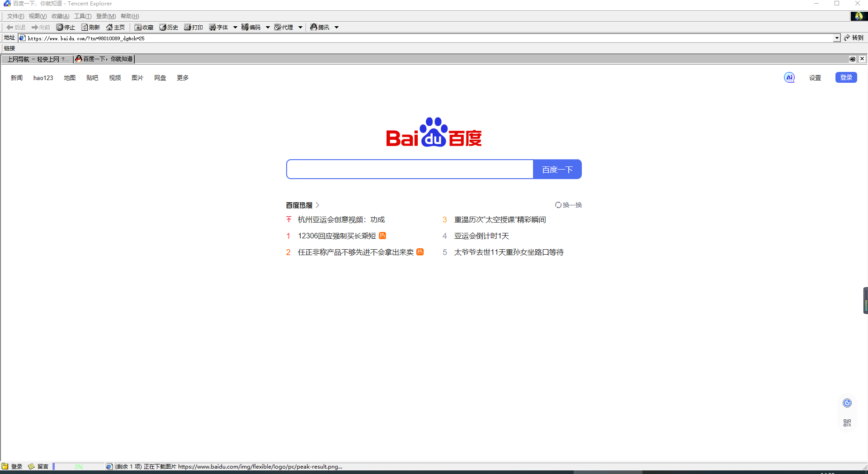Viewport: 868px width, 474px height.
Task: Open the 工具(T) menu
Action: point(82,16)
